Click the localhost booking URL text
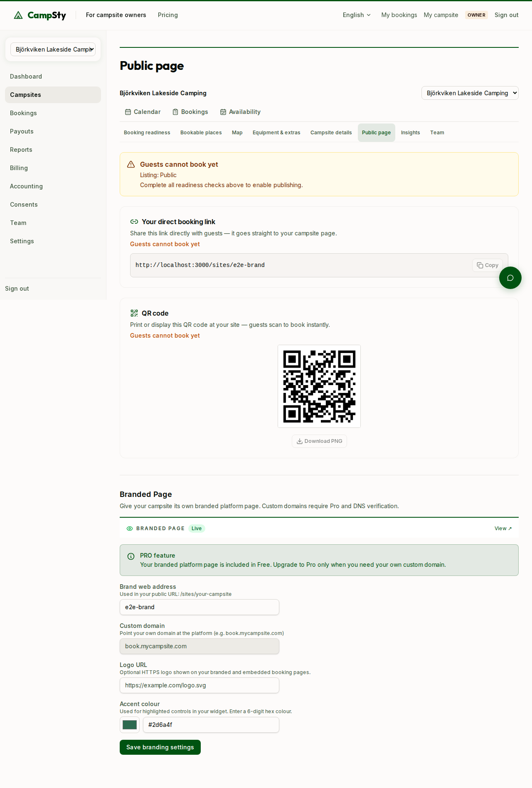The height and width of the screenshot is (788, 532). [x=200, y=265]
